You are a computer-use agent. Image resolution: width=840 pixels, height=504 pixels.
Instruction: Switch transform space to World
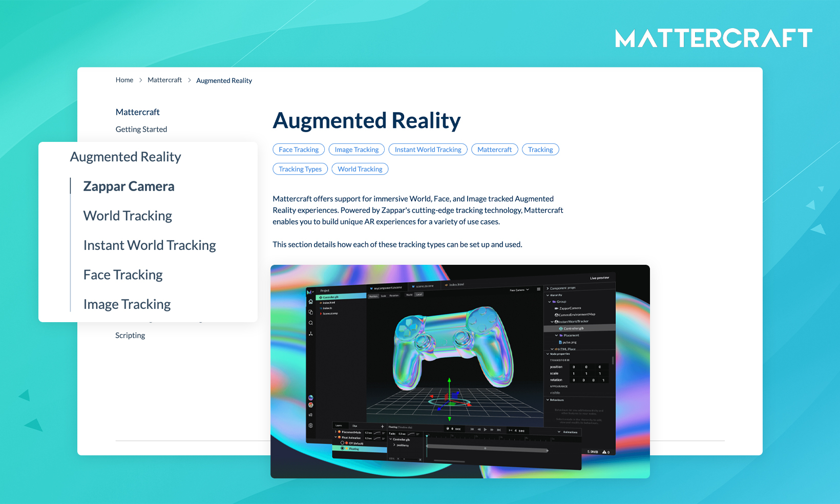409,295
